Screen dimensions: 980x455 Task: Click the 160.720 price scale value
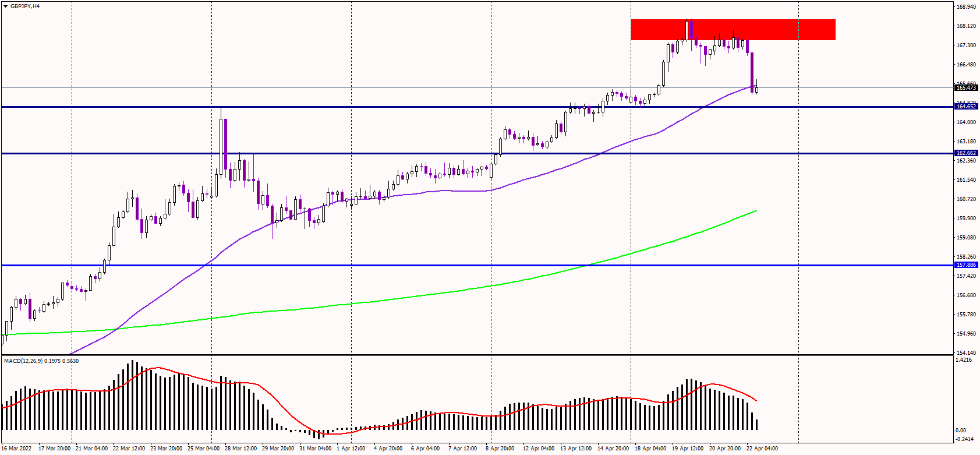967,199
